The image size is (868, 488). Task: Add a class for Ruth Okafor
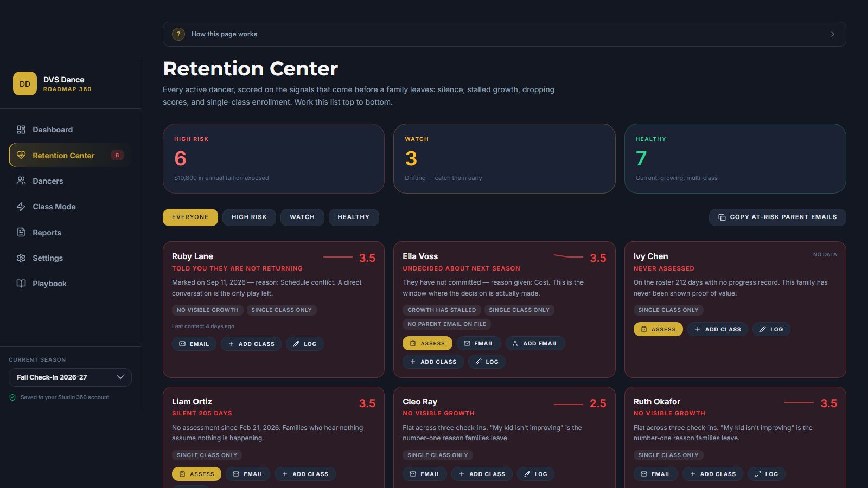(x=712, y=474)
